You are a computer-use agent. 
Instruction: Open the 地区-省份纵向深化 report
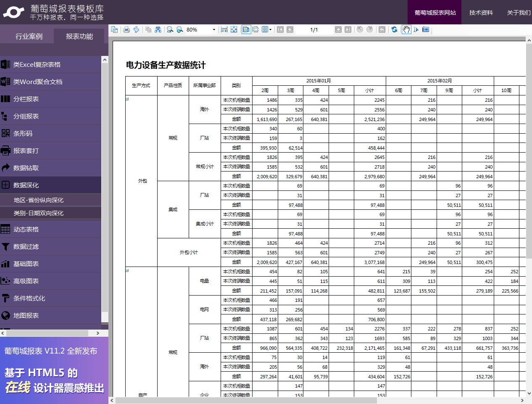(x=50, y=200)
